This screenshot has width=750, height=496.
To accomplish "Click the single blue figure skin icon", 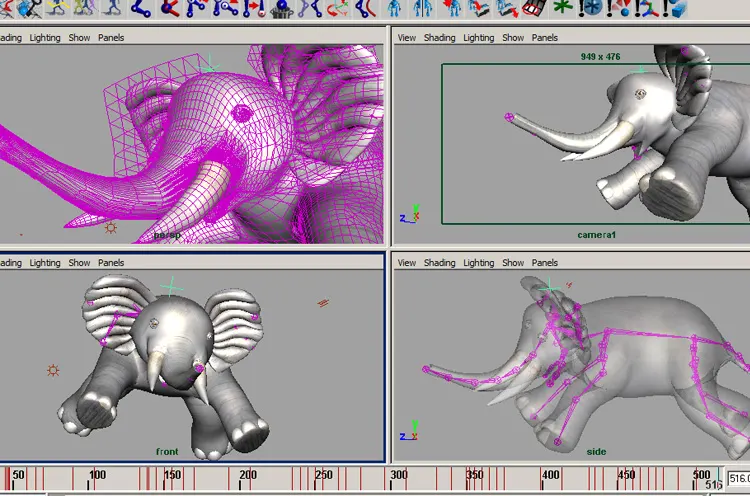I will (394, 9).
